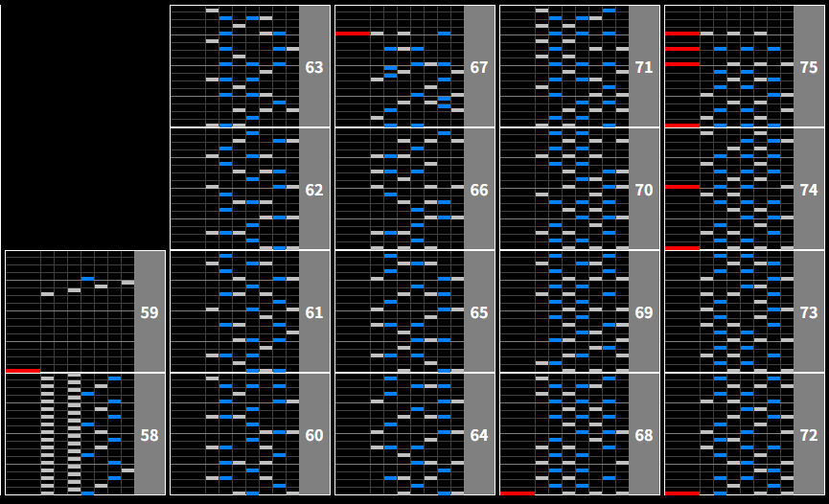Screen dimensions: 829x504
Task: Select the measure 64 number label
Action: pos(479,435)
